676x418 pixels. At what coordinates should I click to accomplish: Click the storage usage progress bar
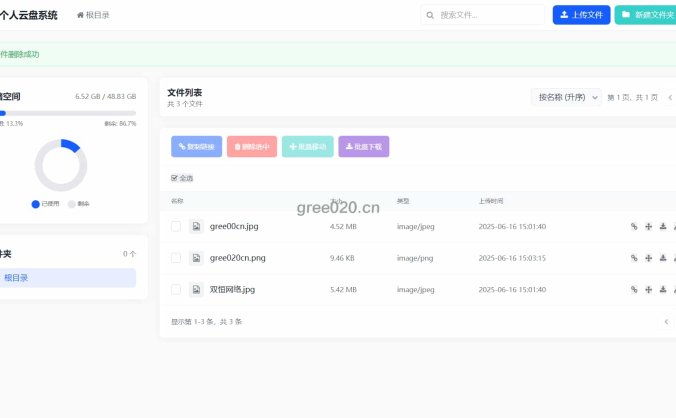(x=68, y=113)
